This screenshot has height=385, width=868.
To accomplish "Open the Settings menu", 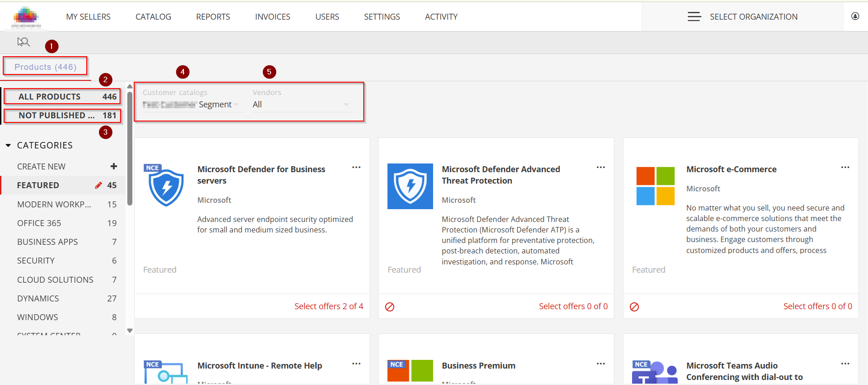I will click(382, 17).
